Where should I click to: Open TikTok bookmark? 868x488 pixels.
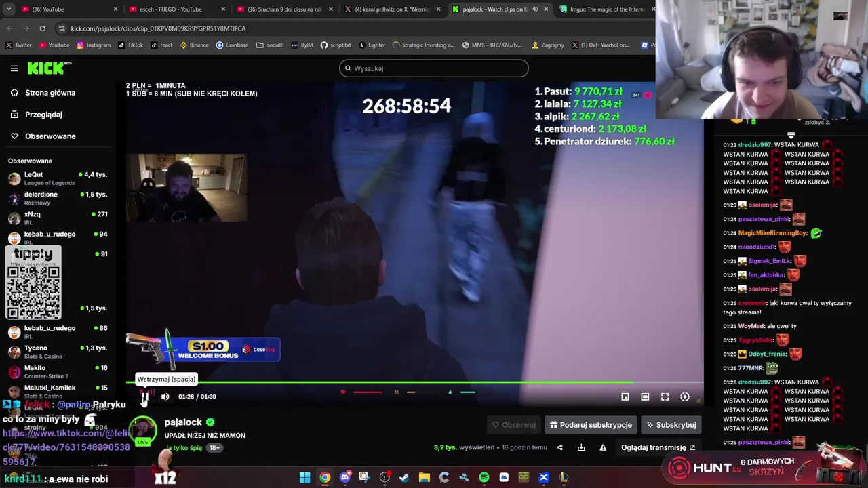click(x=130, y=45)
